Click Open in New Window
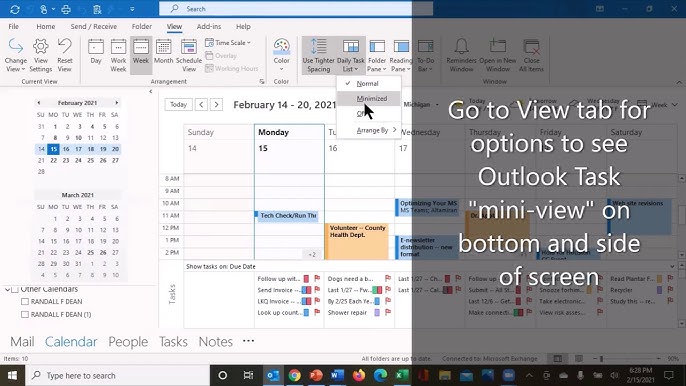Screen dimensions: 686x386 [x=497, y=55]
